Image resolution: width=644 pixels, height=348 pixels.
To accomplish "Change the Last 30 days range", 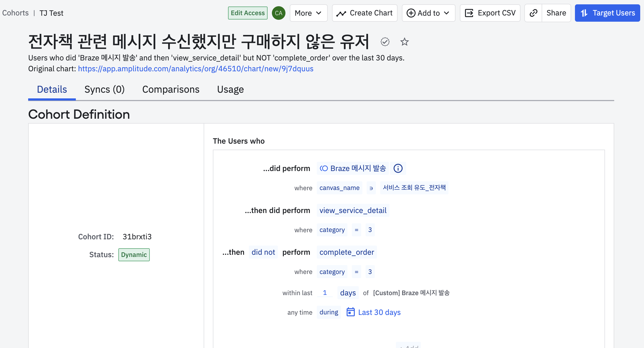I will coord(379,312).
